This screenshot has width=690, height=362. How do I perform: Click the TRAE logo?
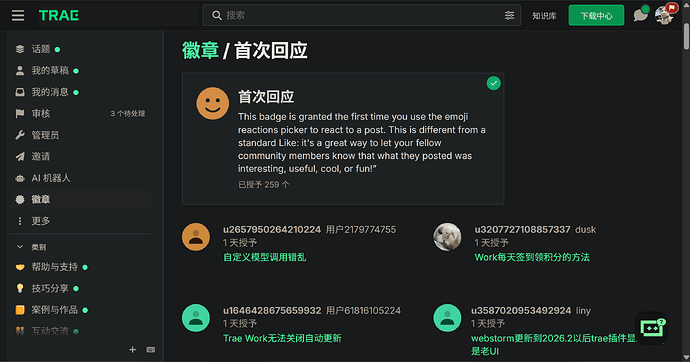click(59, 15)
